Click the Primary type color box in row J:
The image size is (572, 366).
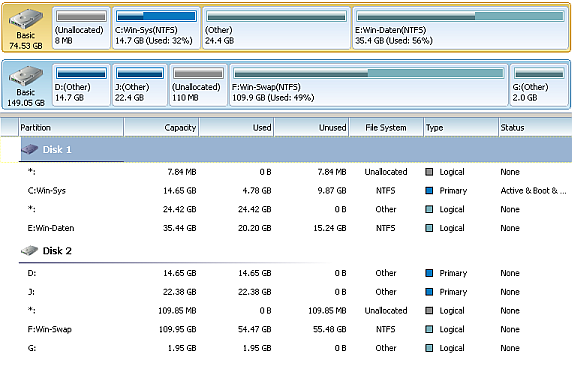tap(429, 292)
